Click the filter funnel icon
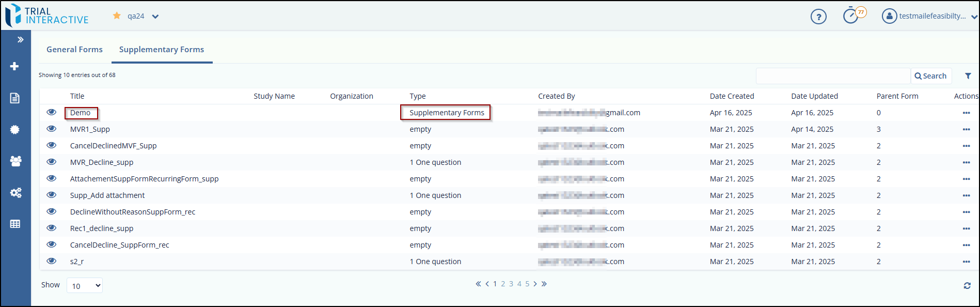 968,76
